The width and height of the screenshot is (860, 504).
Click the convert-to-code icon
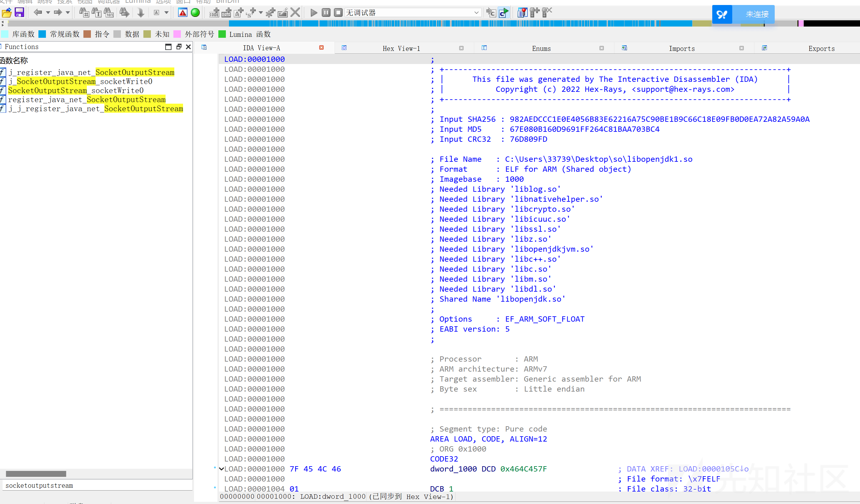(x=214, y=13)
